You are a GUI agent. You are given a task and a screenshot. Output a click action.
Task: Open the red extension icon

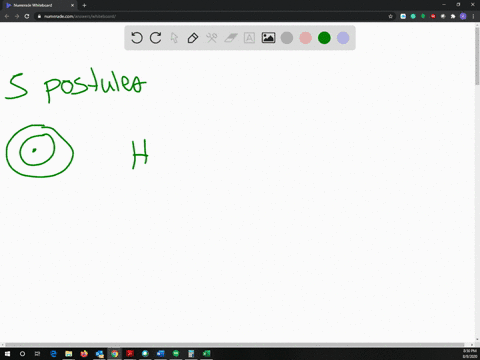click(x=433, y=16)
